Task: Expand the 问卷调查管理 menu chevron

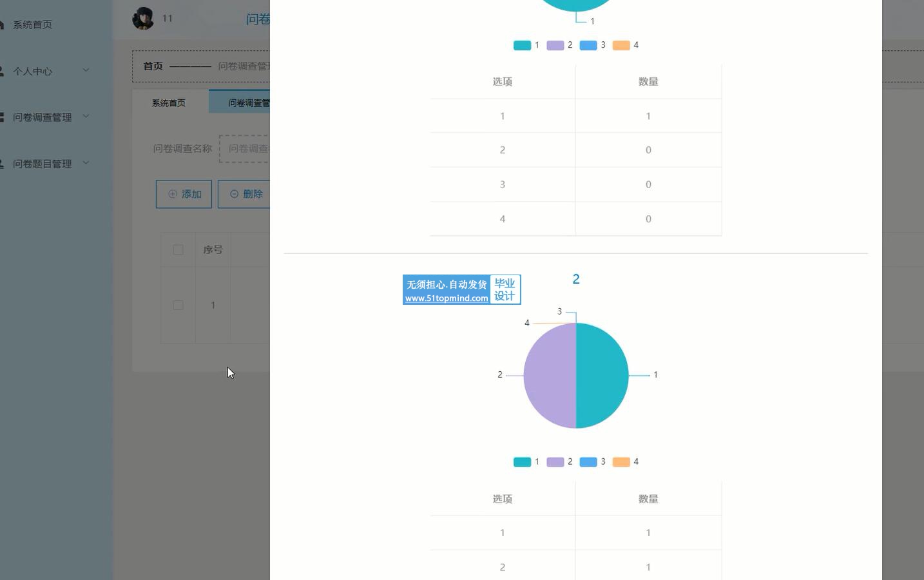Action: pyautogui.click(x=86, y=117)
